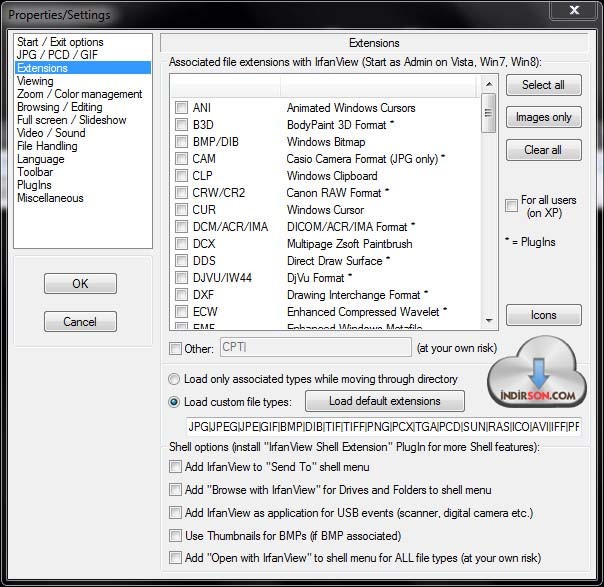Click the Other extensions text field

pyautogui.click(x=315, y=347)
